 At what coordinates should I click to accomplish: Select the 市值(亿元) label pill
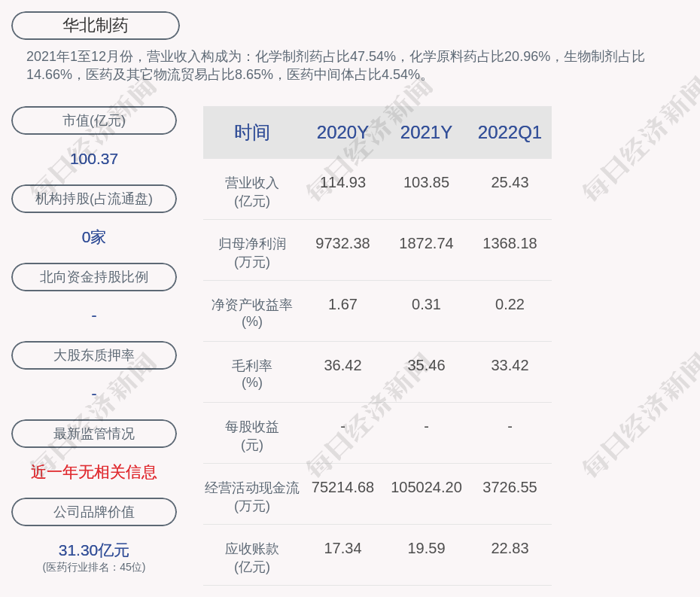[x=94, y=120]
